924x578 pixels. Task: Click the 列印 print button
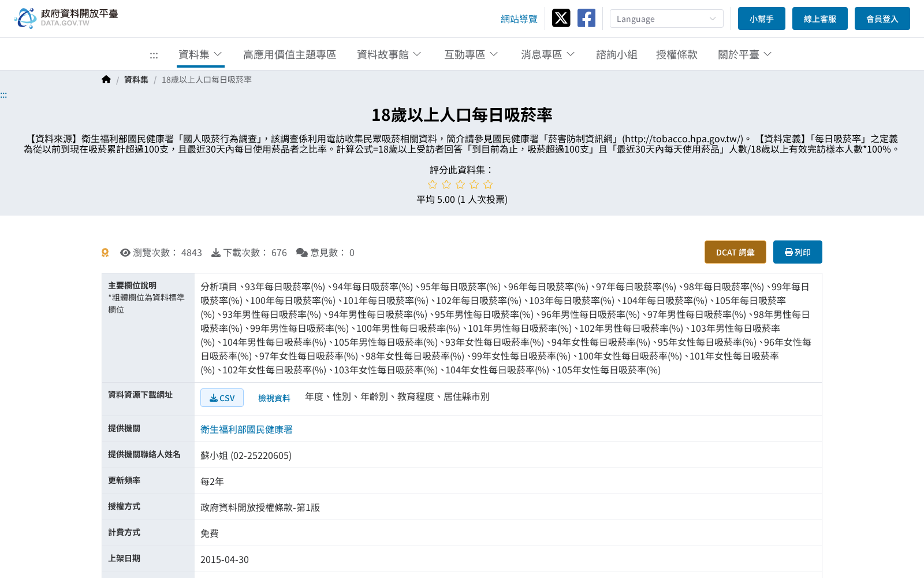click(798, 252)
